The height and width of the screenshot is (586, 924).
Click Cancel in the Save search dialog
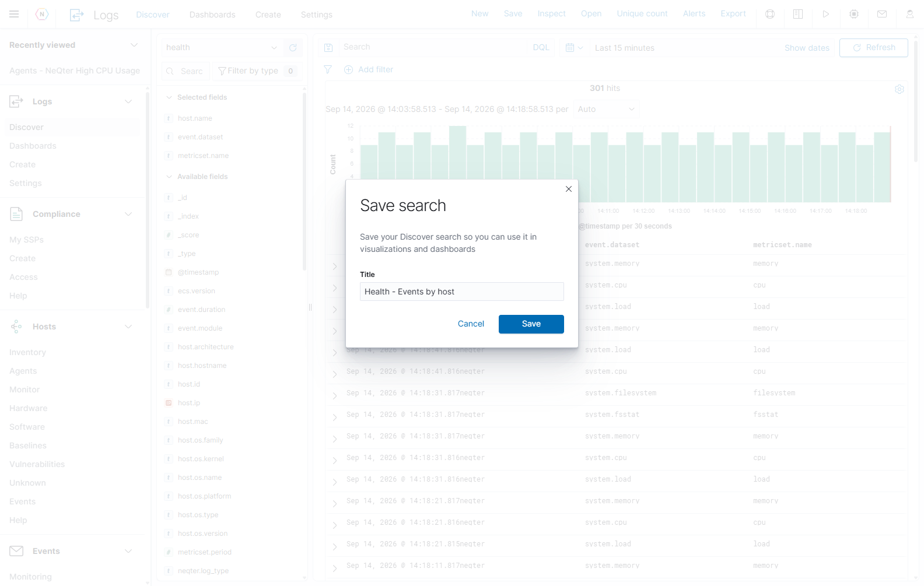point(471,324)
